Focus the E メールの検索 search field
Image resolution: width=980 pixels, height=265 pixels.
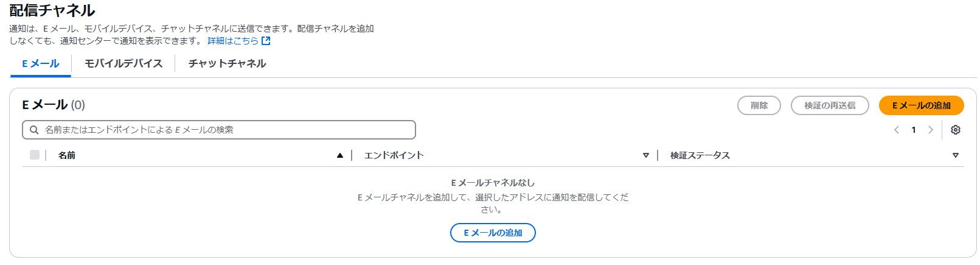(219, 130)
